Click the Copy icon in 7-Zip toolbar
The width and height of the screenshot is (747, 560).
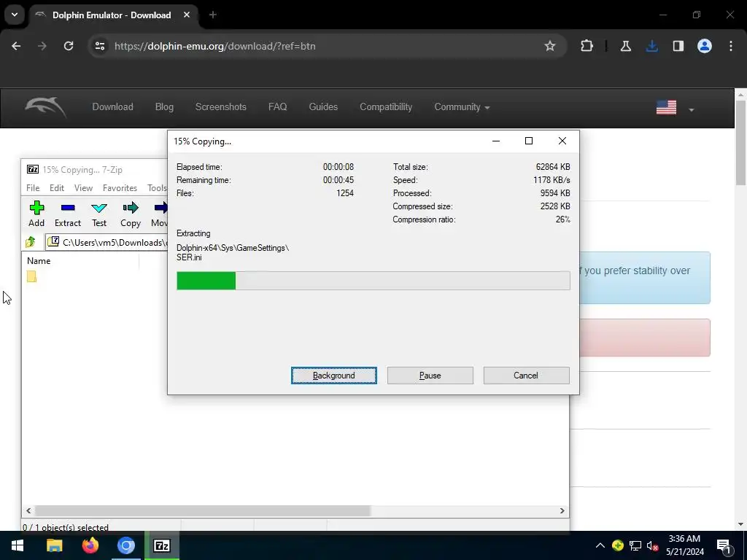(130, 208)
